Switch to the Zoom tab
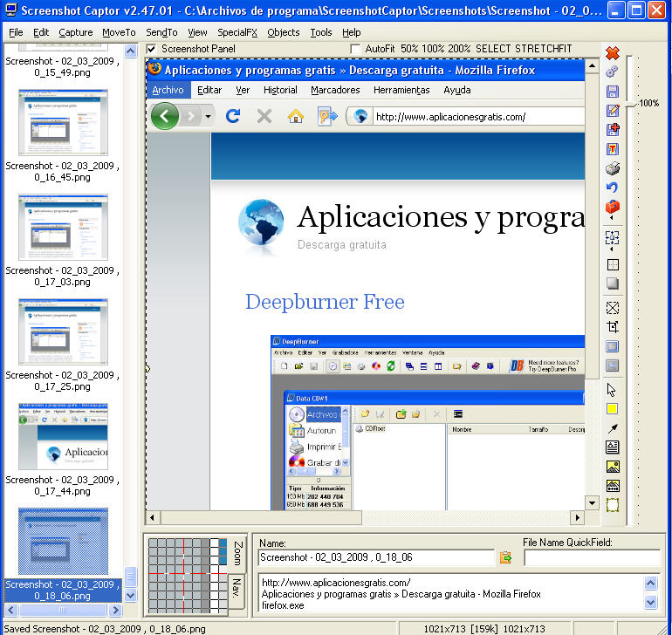Viewport: 672px width, 635px height. (x=238, y=554)
